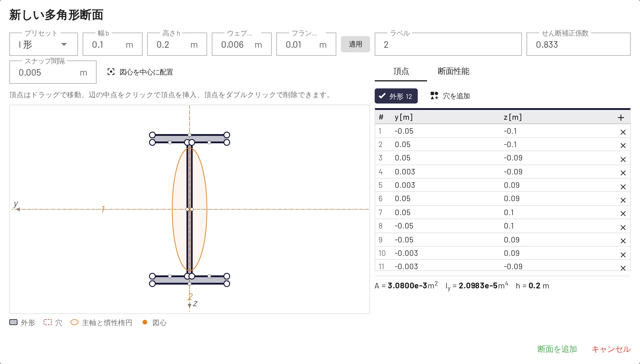The width and height of the screenshot is (640, 364).
Task: Delete vertex row 2
Action: 623,146
